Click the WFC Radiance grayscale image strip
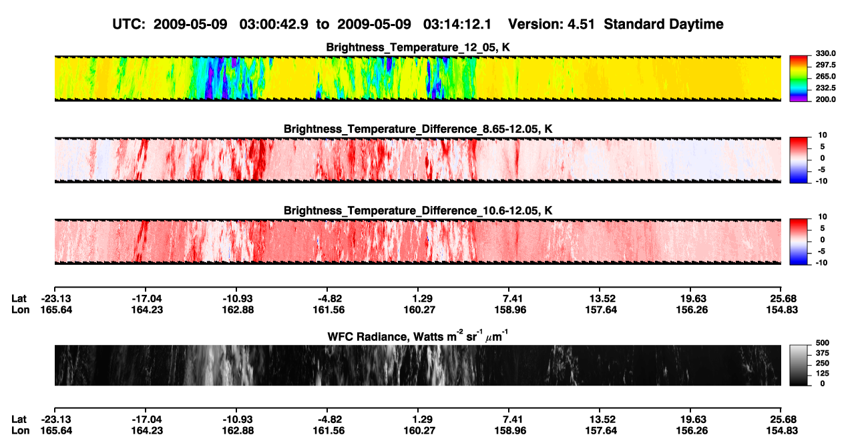Screen dimensions: 868x445 pyautogui.click(x=418, y=366)
